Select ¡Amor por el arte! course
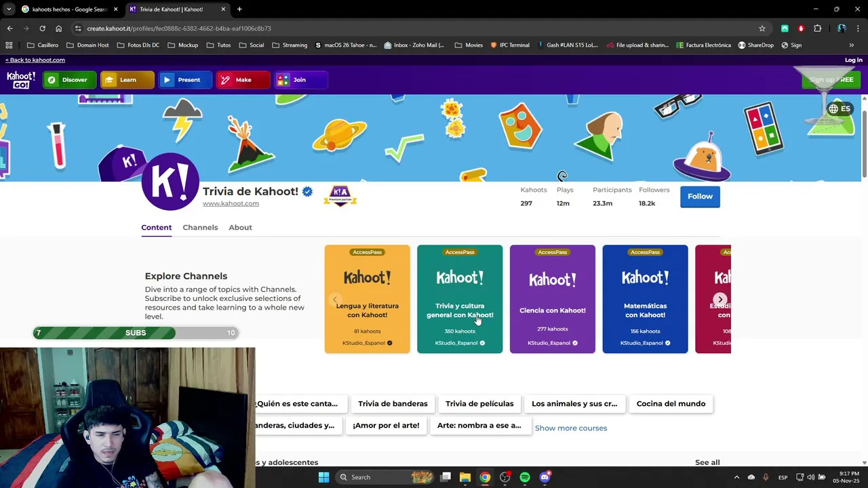The height and width of the screenshot is (488, 868). [386, 426]
